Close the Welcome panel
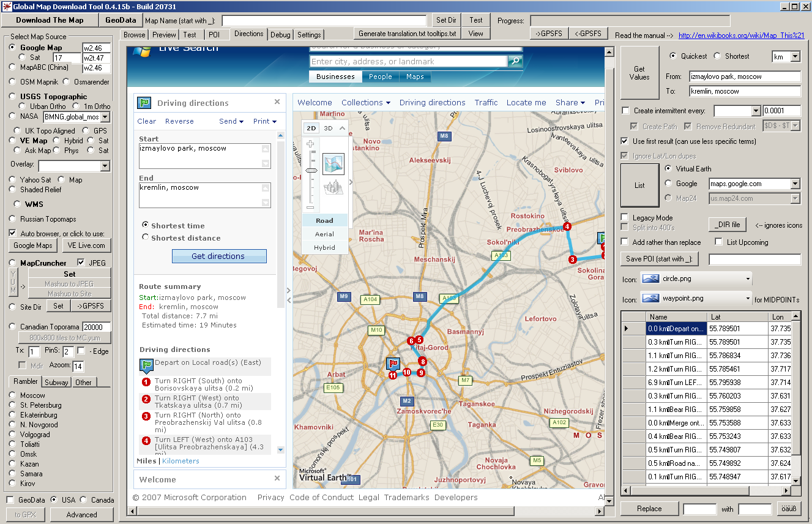The image size is (812, 524). point(277,479)
